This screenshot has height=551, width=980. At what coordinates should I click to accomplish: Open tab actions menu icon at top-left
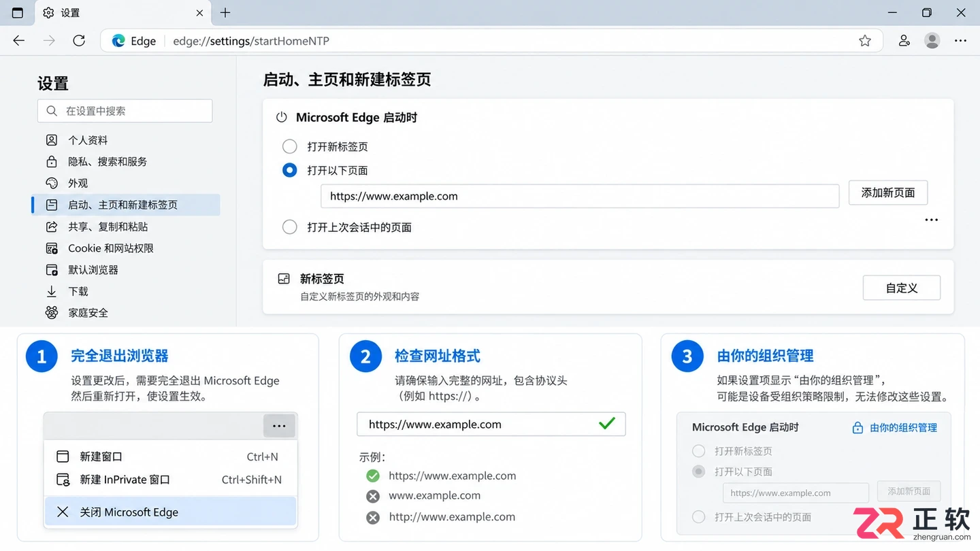tap(18, 13)
